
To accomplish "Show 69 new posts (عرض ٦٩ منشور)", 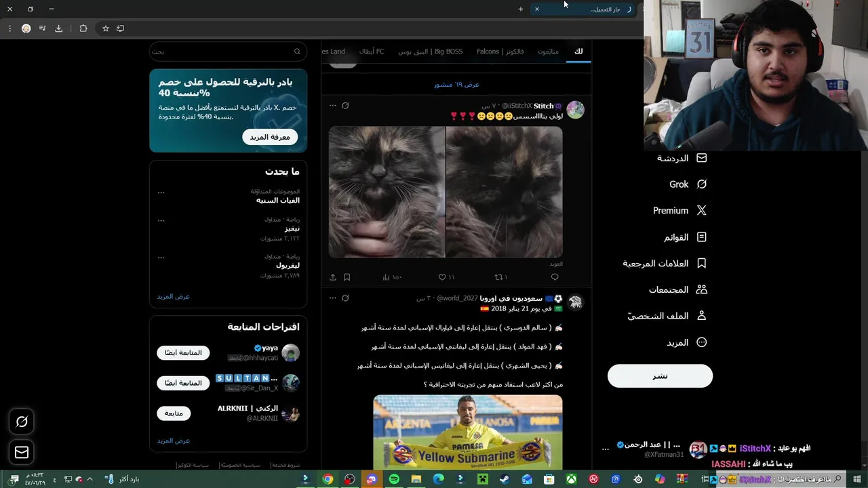I will 456,85.
